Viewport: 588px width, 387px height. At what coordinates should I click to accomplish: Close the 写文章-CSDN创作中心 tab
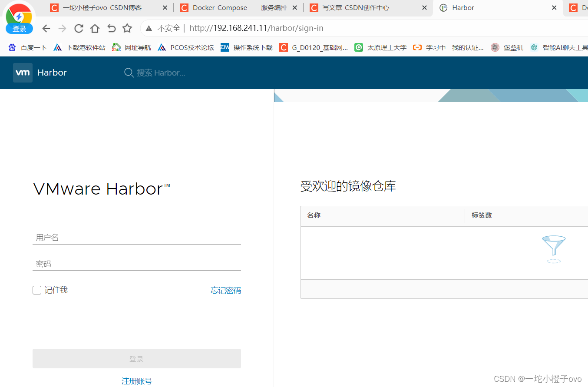point(424,8)
